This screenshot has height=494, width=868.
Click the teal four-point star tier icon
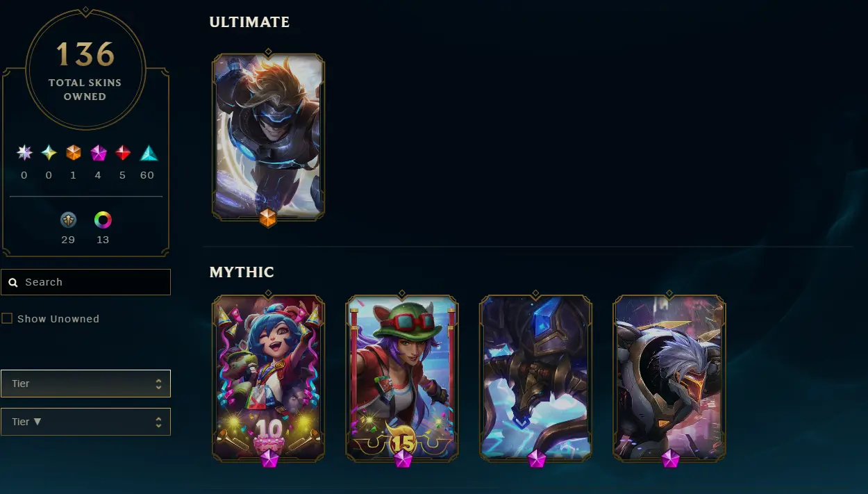(x=49, y=153)
